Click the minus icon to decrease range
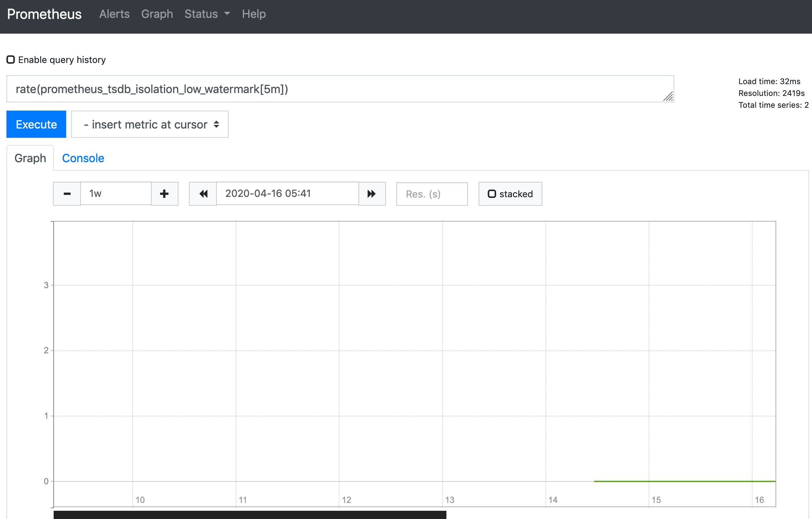The height and width of the screenshot is (519, 812). click(x=67, y=194)
